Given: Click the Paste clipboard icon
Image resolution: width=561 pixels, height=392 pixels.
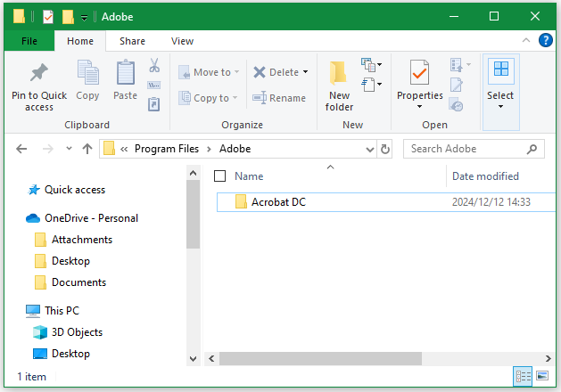Looking at the screenshot, I should pos(126,72).
